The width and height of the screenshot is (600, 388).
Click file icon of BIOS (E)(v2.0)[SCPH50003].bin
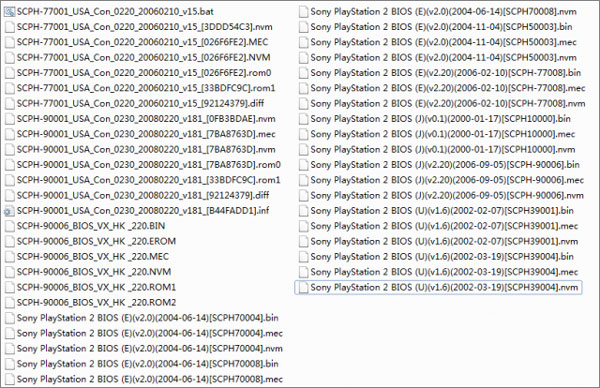pyautogui.click(x=303, y=27)
